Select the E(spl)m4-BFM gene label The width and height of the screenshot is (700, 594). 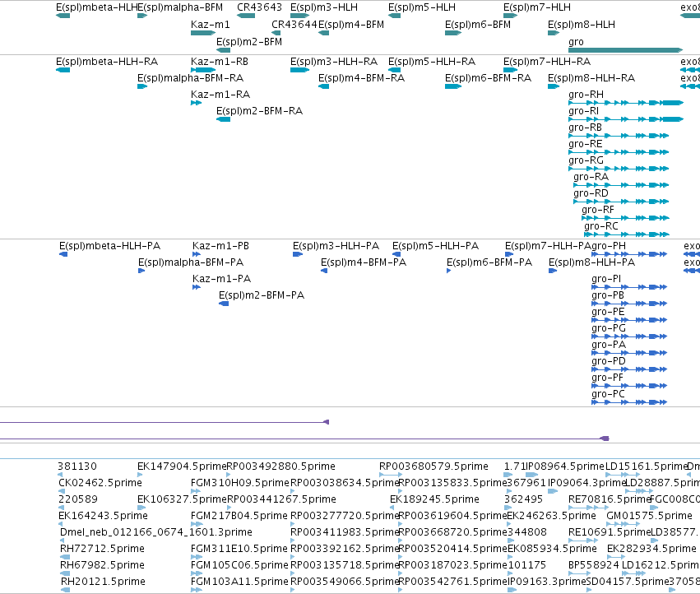click(x=351, y=25)
